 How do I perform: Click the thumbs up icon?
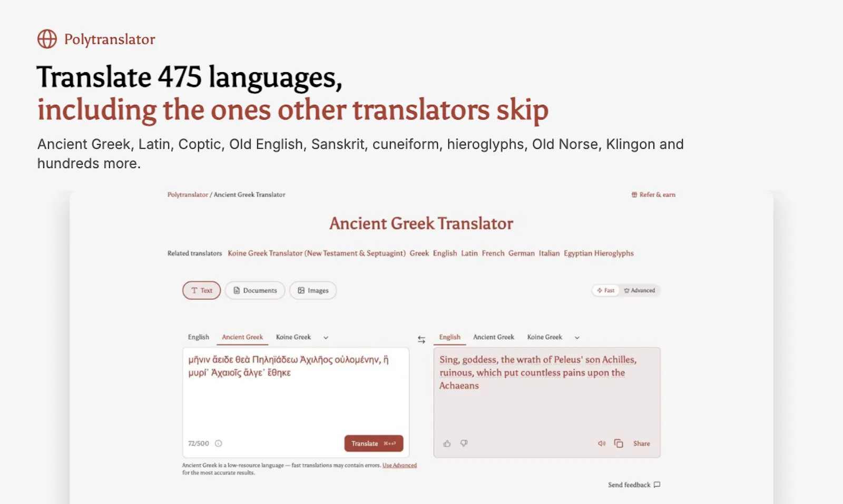tap(447, 443)
